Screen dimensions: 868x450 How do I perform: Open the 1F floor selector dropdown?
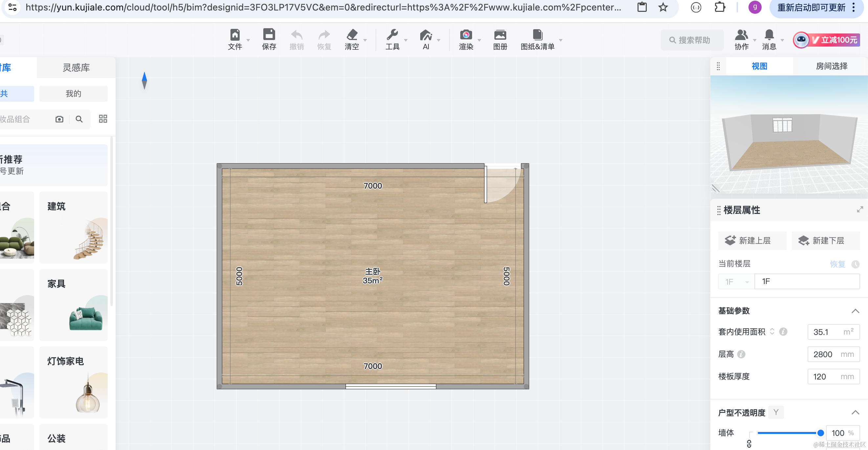(736, 281)
